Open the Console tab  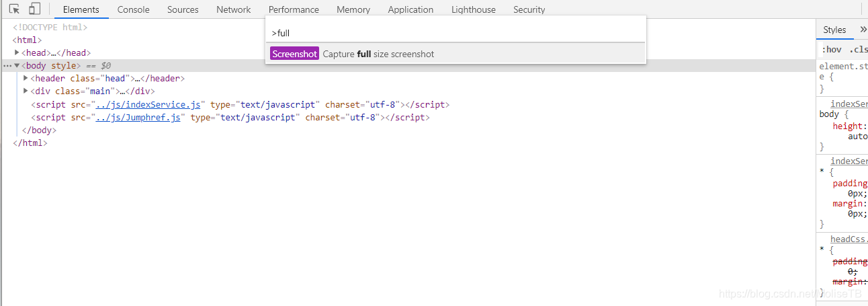point(134,9)
